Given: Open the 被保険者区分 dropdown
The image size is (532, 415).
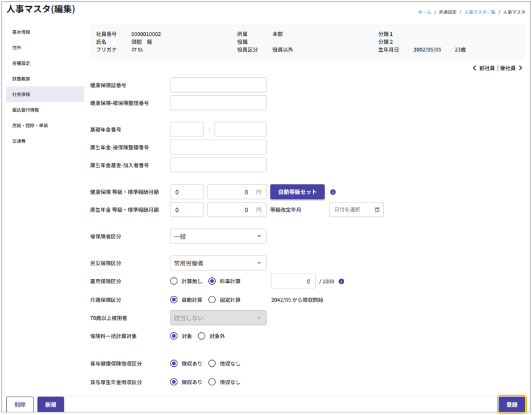Looking at the screenshot, I should [x=218, y=237].
